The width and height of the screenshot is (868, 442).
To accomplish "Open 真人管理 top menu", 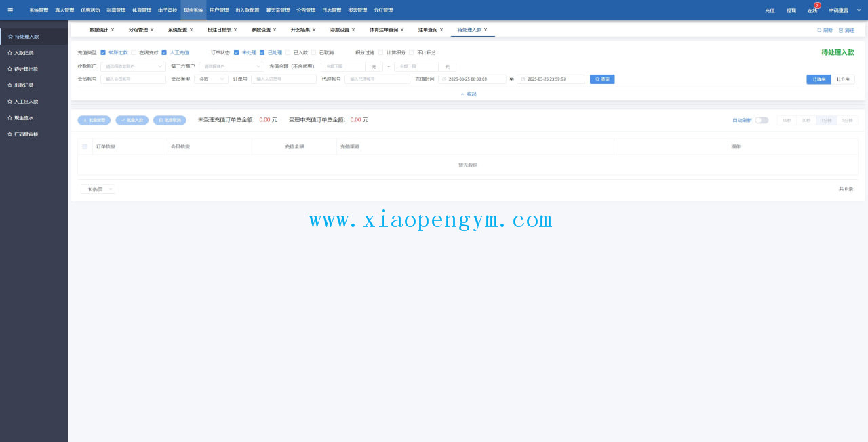I will [x=64, y=10].
